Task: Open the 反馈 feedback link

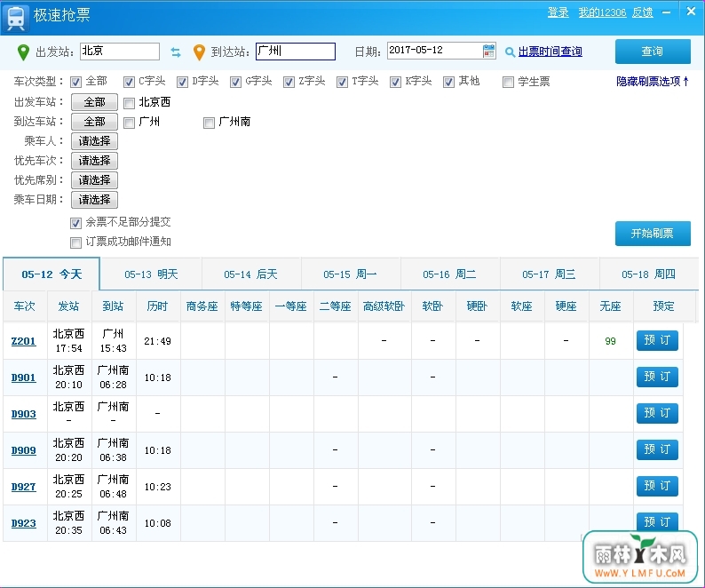Action: click(x=643, y=12)
